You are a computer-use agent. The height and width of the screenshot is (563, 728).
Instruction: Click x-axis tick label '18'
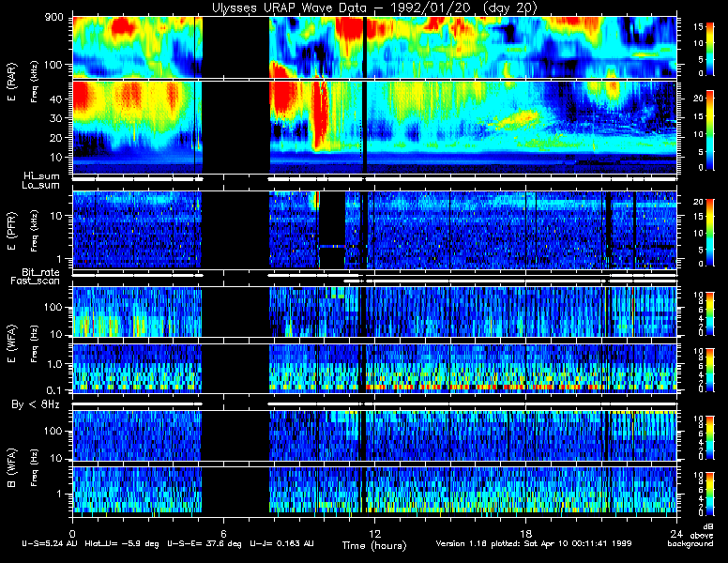coord(525,533)
